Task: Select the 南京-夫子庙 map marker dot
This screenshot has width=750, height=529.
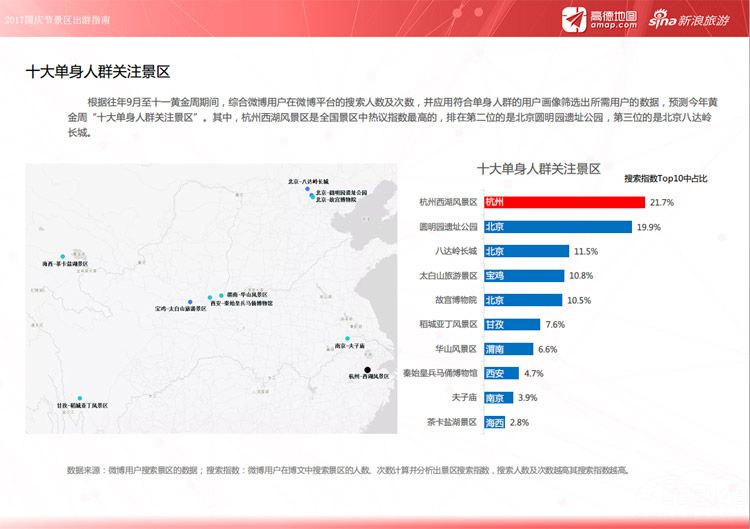Action: (348, 339)
